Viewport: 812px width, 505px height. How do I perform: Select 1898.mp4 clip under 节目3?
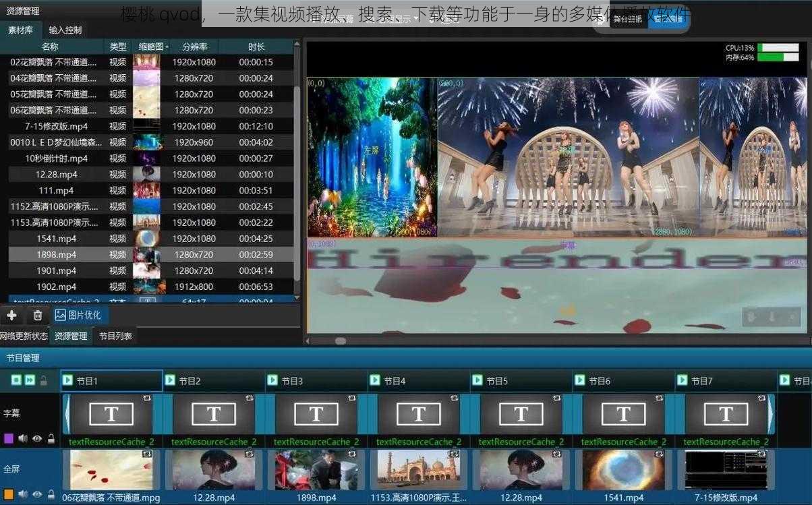coord(316,470)
